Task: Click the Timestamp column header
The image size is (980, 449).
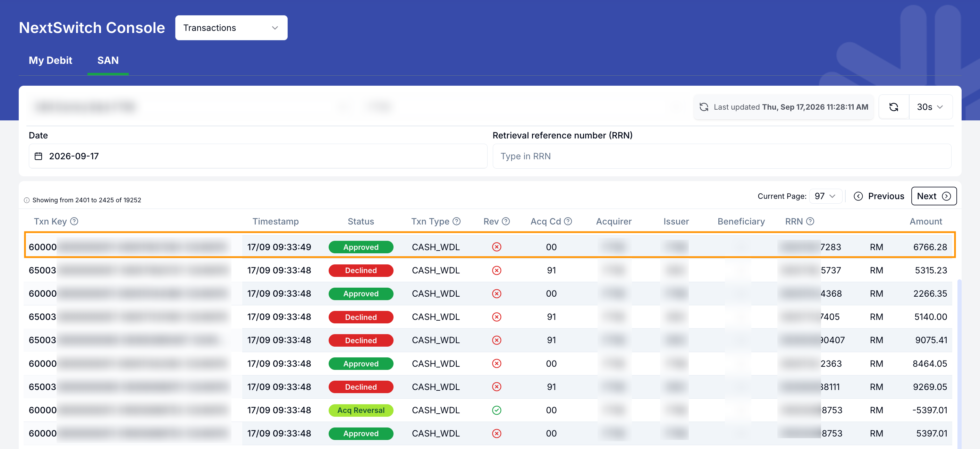Action: tap(276, 221)
